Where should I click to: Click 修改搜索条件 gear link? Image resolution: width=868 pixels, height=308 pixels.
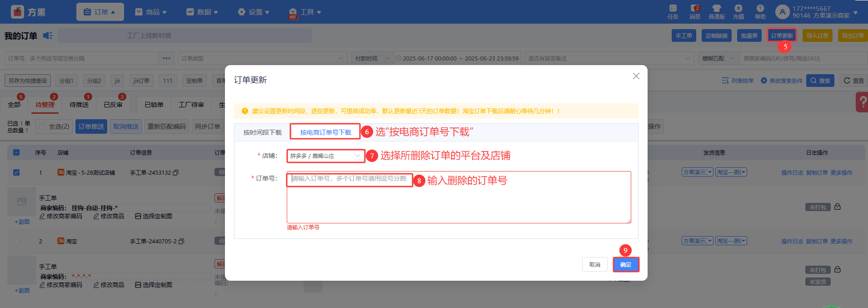(x=782, y=81)
